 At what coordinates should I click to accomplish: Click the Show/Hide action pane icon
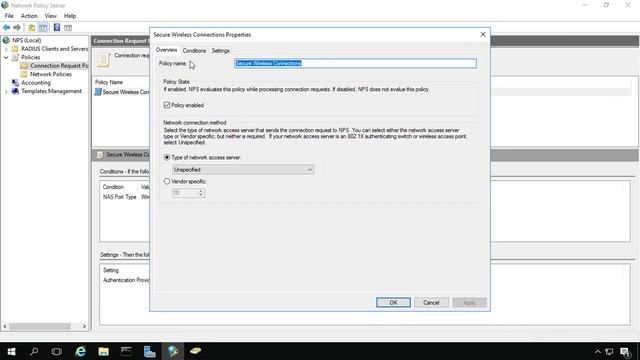(68, 28)
